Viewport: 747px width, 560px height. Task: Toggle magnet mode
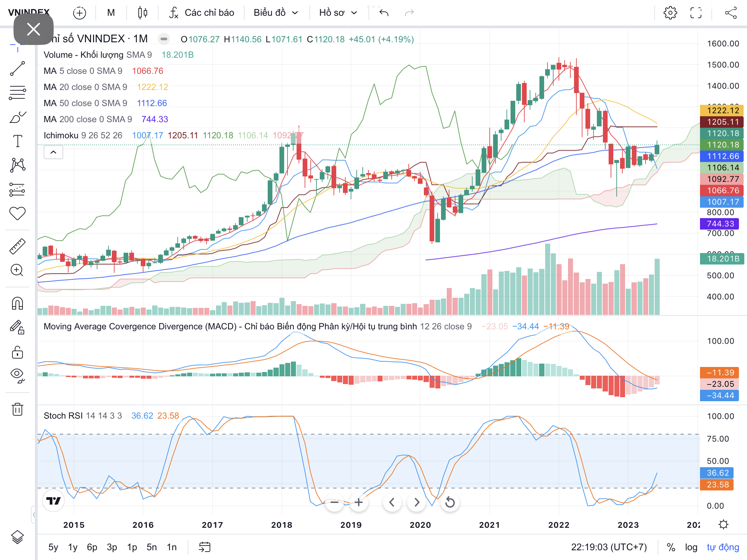(17, 303)
